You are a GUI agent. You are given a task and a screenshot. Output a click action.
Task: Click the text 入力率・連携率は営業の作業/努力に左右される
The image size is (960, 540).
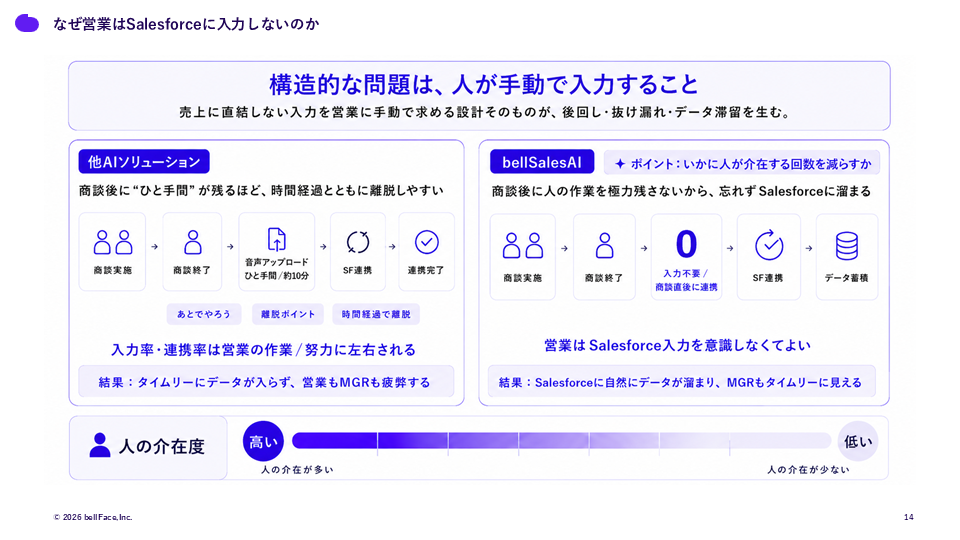pos(263,350)
